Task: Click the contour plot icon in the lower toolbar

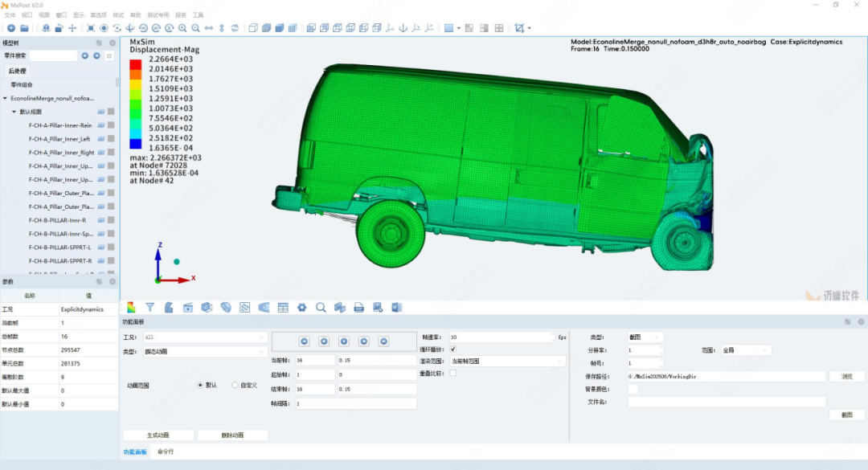Action: (x=131, y=307)
